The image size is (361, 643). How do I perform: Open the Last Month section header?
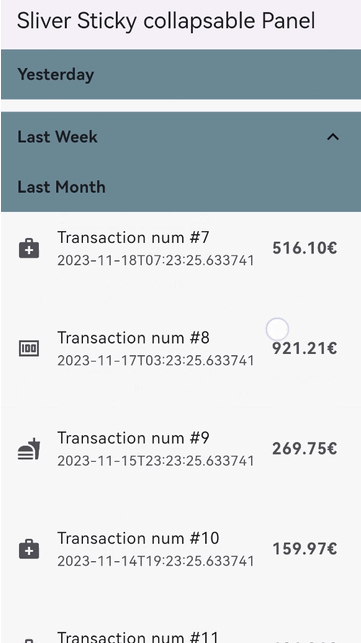click(180, 187)
